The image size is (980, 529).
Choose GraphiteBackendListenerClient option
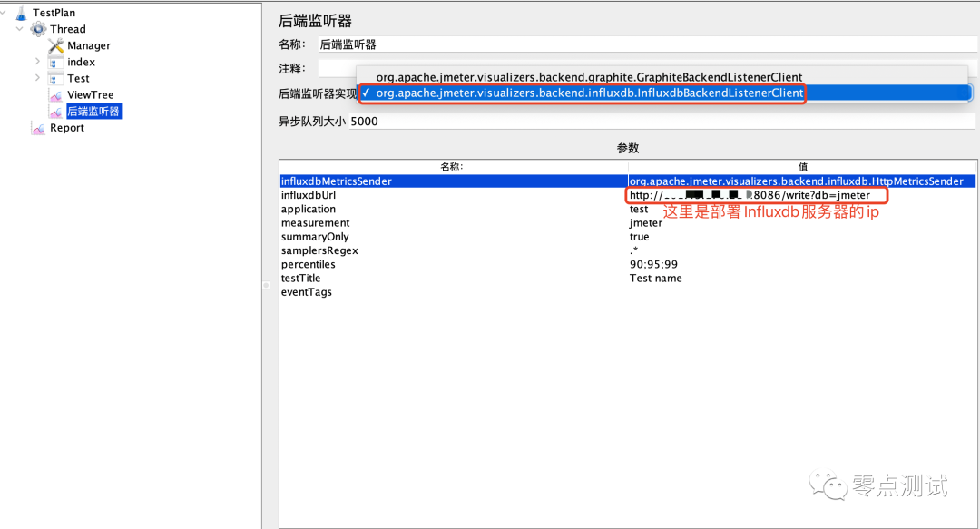(589, 77)
